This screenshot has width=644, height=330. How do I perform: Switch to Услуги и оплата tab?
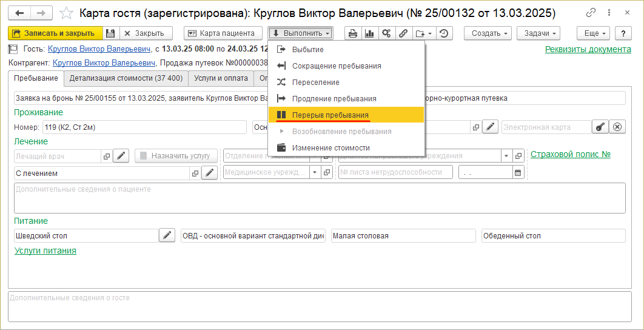[x=221, y=78]
